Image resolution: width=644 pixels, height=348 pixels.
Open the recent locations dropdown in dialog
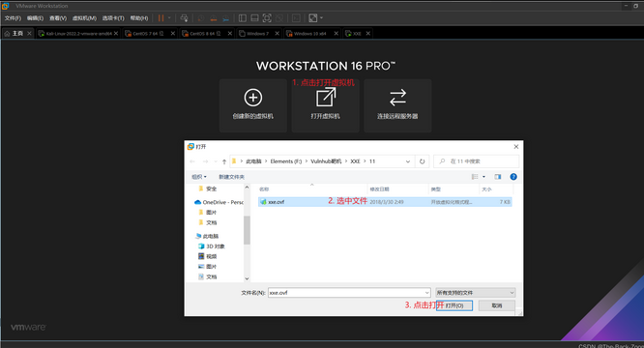click(216, 161)
